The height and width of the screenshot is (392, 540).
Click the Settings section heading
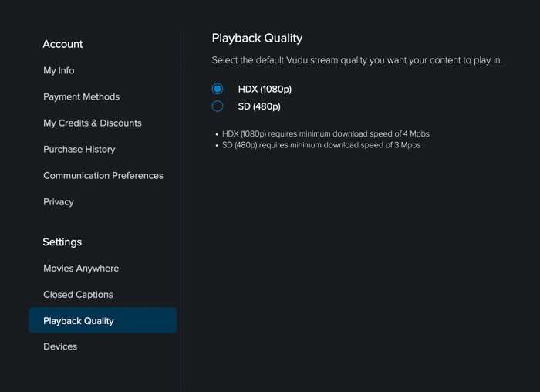pos(62,242)
